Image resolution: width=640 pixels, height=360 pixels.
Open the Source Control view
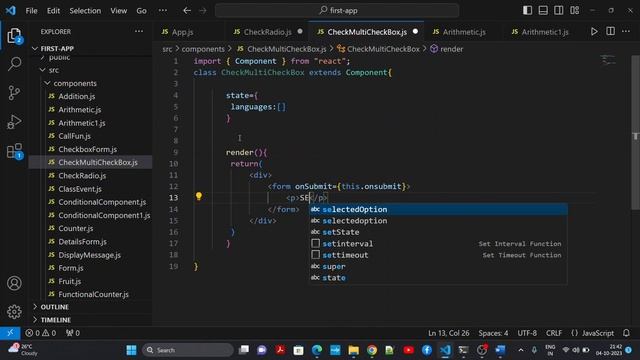pos(14,93)
